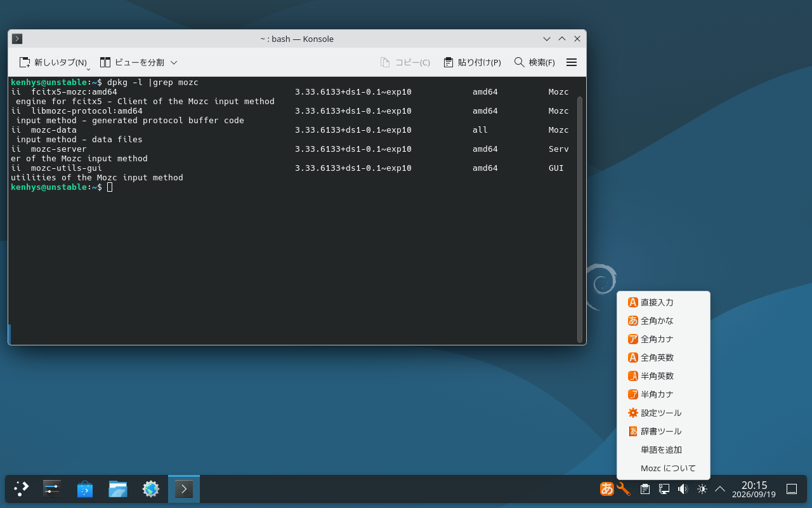Expand hidden system tray icons arrow
Screen dimensions: 812x508
click(720, 489)
